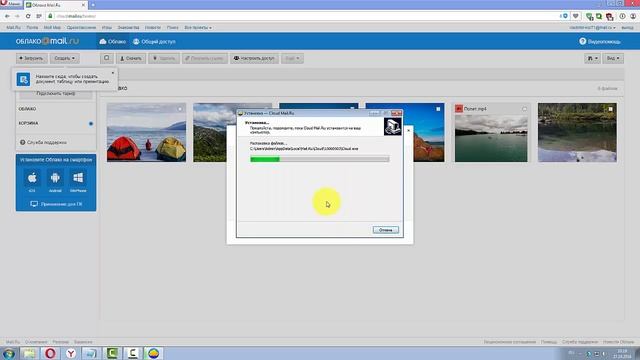
Task: Open Почта in the portal menu
Action: 32,27
